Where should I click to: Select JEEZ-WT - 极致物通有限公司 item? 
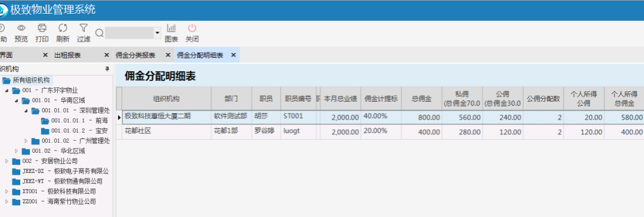click(x=63, y=181)
